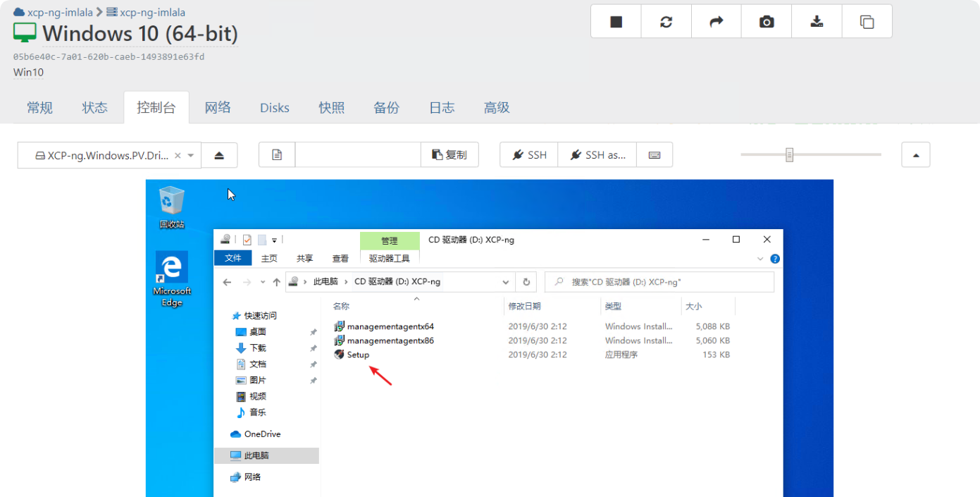Migrate the VM with the forward arrow icon

(716, 22)
